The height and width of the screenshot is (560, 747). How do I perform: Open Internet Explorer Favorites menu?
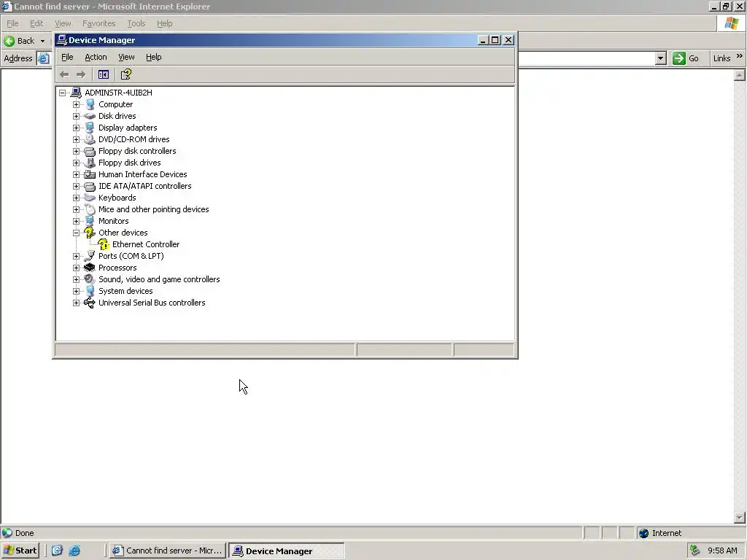(99, 23)
